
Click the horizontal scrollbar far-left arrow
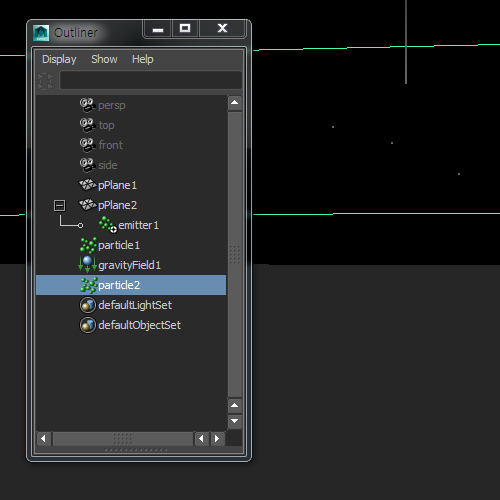coord(44,439)
